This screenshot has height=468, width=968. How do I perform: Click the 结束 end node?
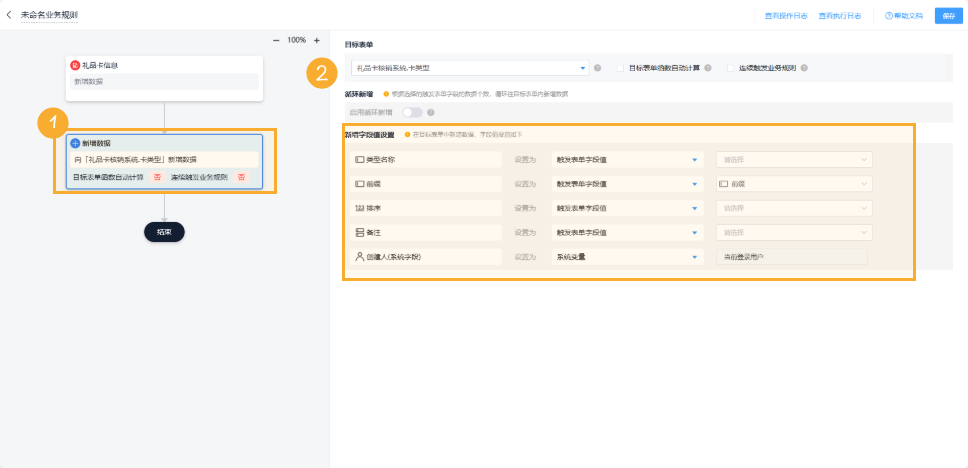164,232
